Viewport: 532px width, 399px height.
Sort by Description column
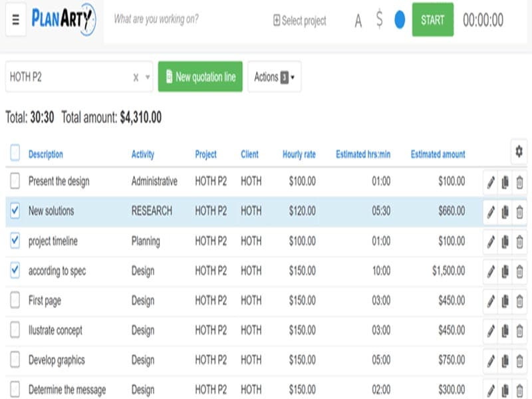click(x=46, y=154)
